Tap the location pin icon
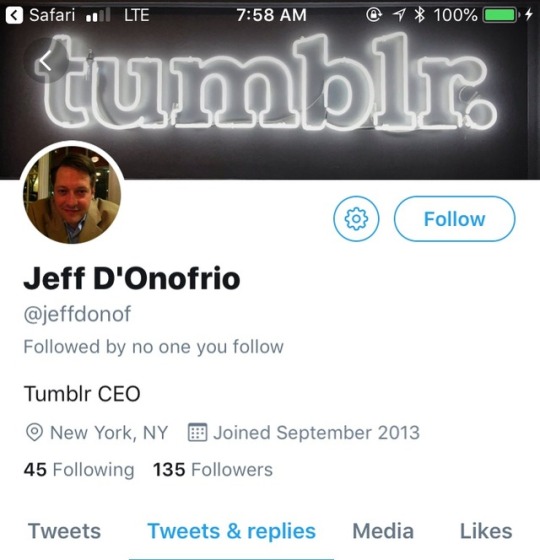The width and height of the screenshot is (540, 560). pos(35,432)
